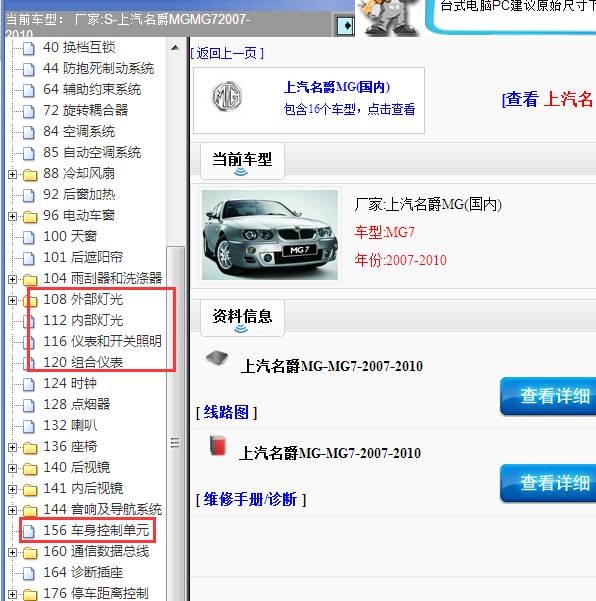The width and height of the screenshot is (596, 601).
Task: Select 116 仪表和开关照明 tree item
Action: coord(102,342)
